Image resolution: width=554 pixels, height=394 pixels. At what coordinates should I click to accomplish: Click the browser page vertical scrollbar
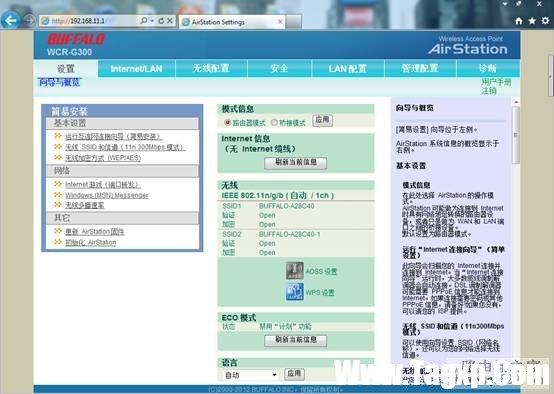point(550,76)
